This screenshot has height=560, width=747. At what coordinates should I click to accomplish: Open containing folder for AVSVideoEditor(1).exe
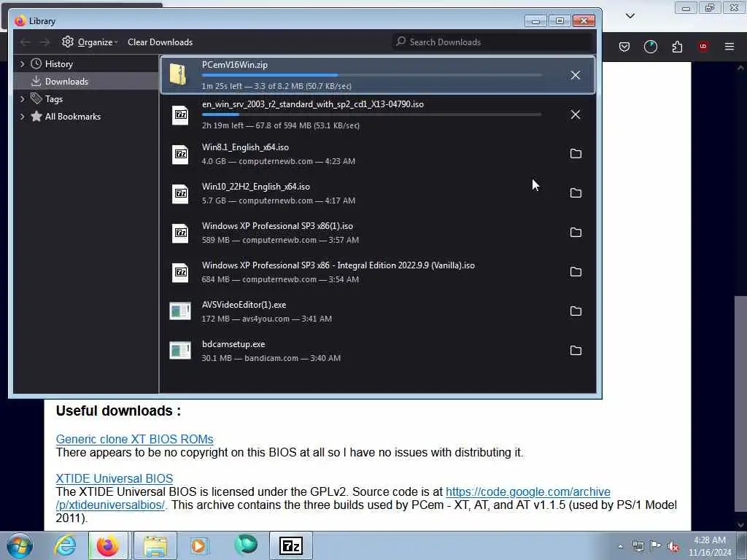coord(576,311)
